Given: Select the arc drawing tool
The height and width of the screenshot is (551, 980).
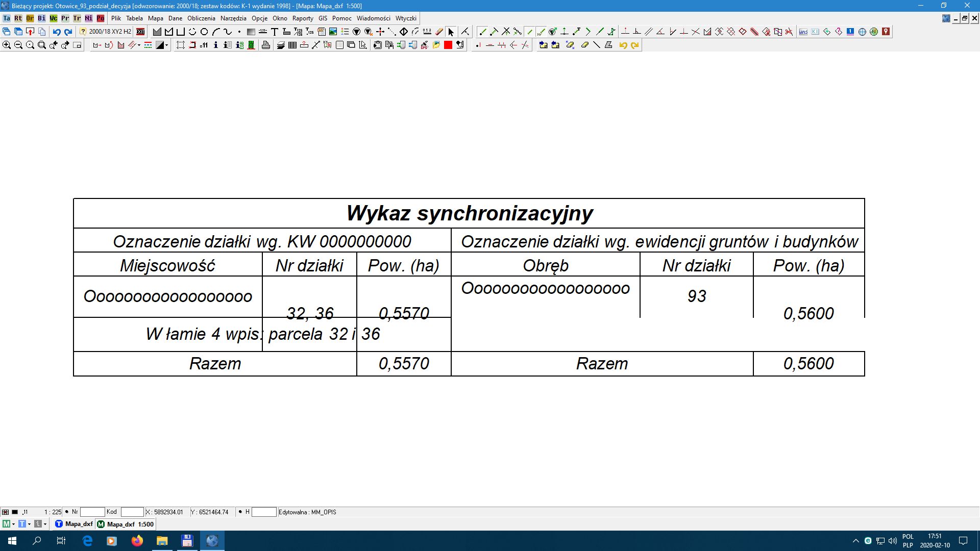Looking at the screenshot, I should pyautogui.click(x=216, y=32).
